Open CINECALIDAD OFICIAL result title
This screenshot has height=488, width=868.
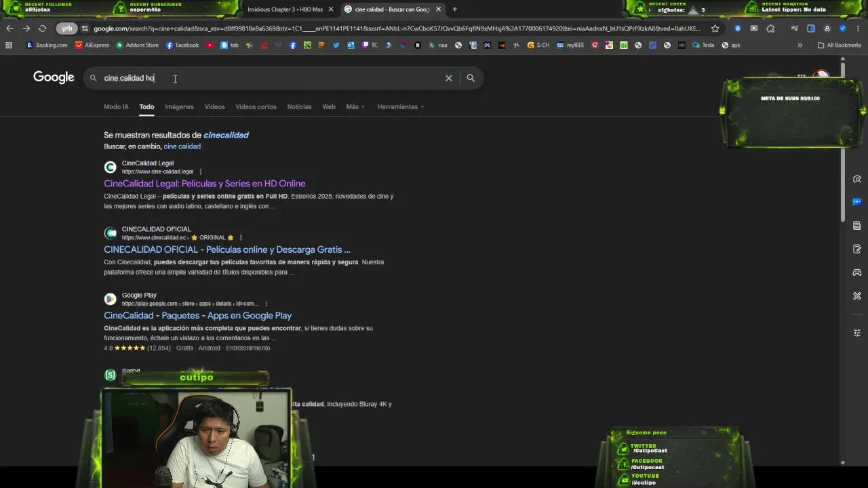point(226,249)
